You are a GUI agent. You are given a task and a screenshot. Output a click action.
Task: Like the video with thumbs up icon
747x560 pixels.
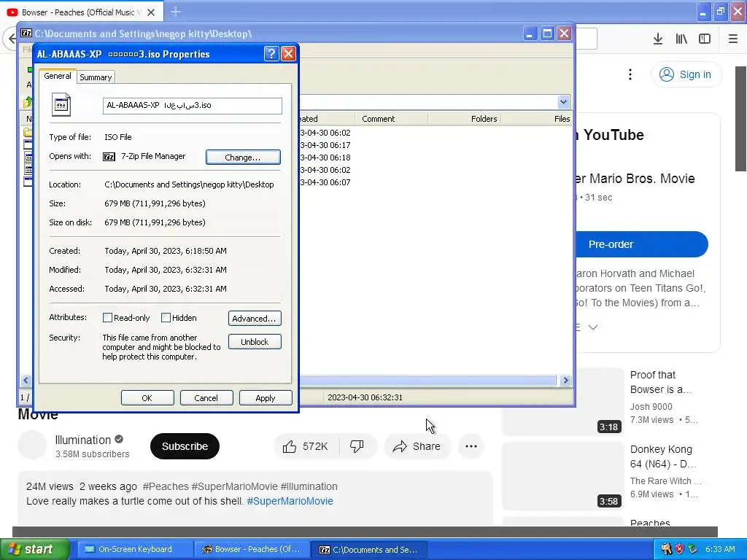(x=289, y=446)
